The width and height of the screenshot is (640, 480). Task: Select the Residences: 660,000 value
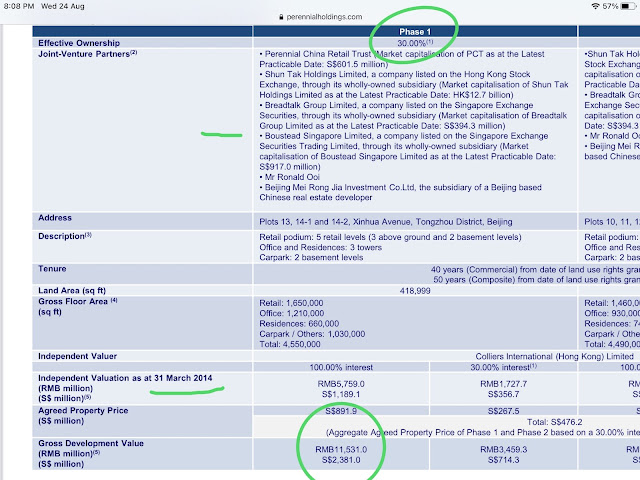(x=299, y=324)
